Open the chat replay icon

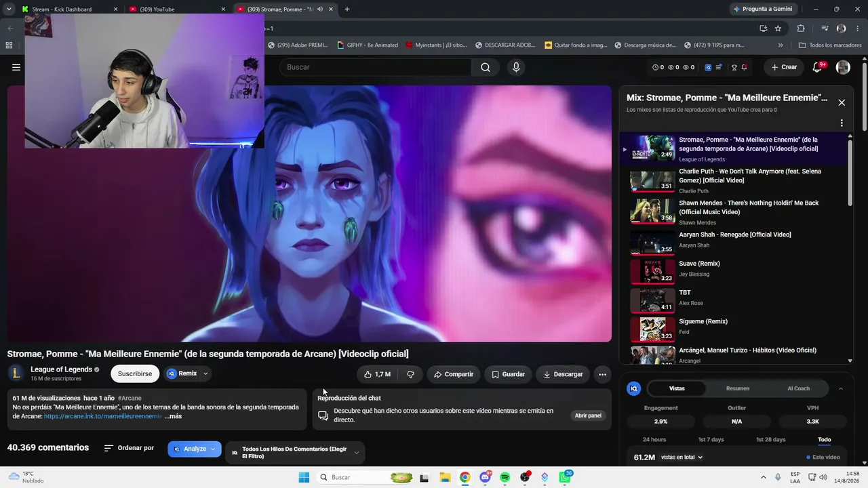pos(323,415)
